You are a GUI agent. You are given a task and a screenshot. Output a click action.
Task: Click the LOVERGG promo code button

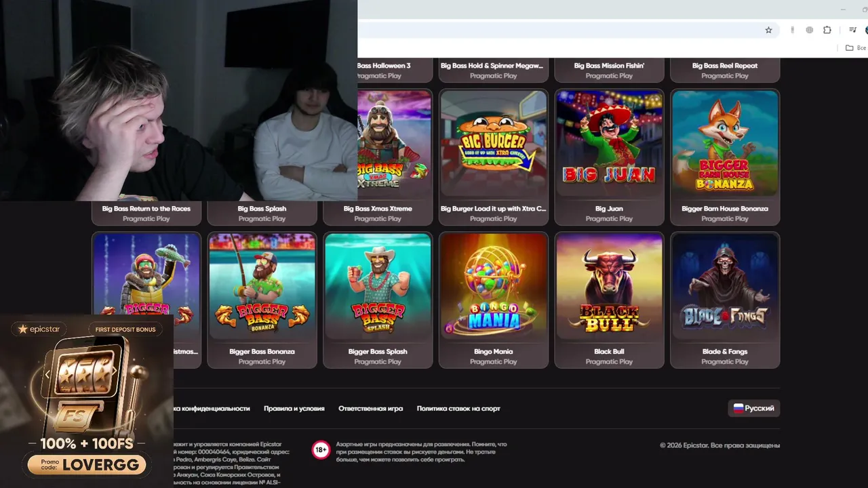[x=87, y=465]
